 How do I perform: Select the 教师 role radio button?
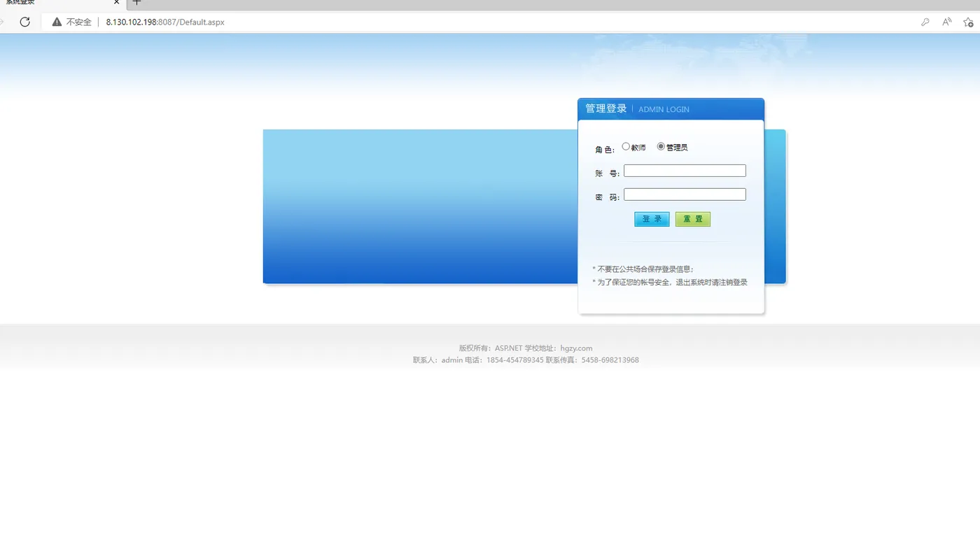(x=626, y=146)
